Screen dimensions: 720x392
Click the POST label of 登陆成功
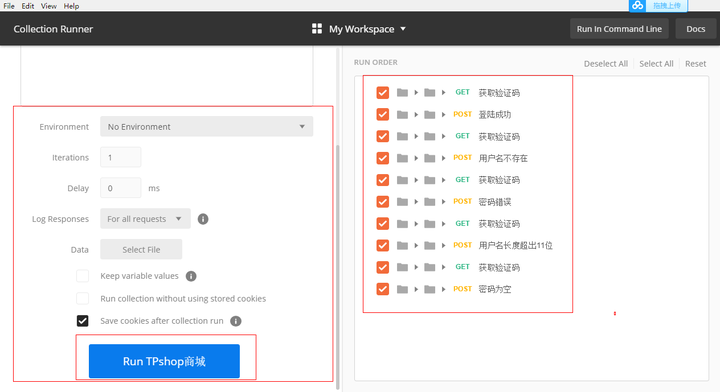[x=462, y=114]
